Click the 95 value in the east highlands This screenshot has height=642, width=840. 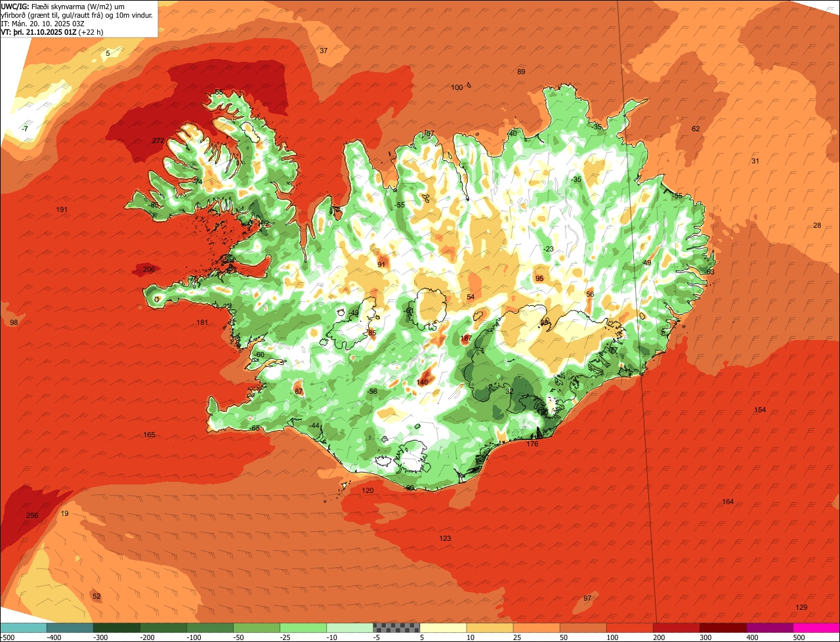tap(539, 278)
